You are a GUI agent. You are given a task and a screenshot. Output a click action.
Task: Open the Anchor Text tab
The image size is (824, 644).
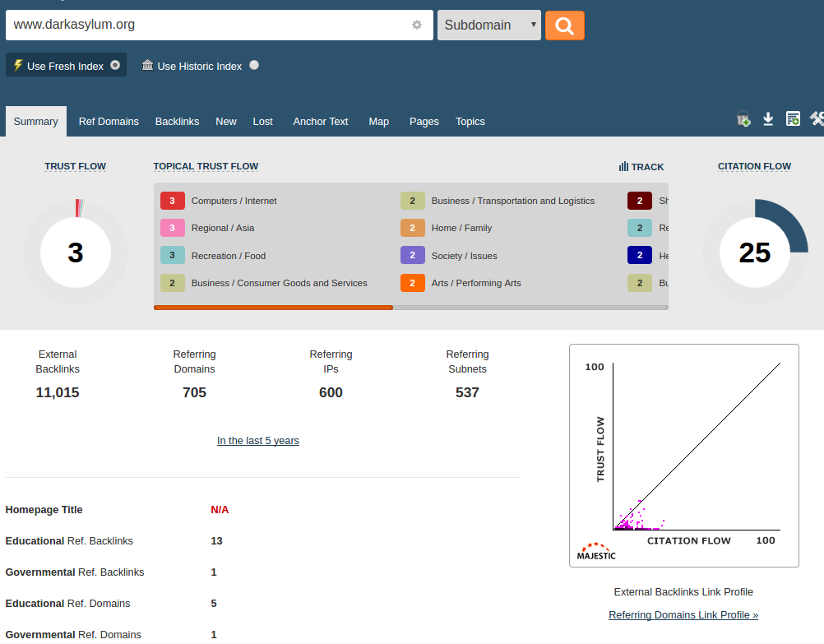pyautogui.click(x=321, y=121)
